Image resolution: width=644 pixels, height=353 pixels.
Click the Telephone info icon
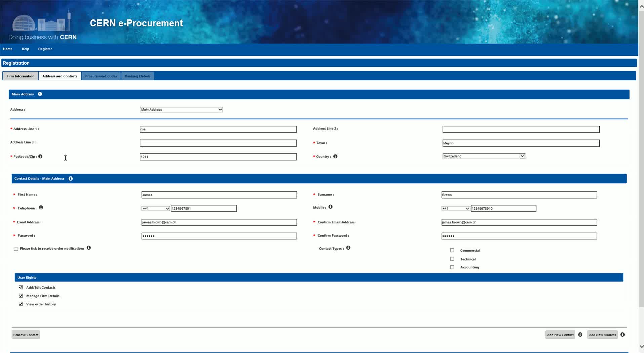click(41, 208)
